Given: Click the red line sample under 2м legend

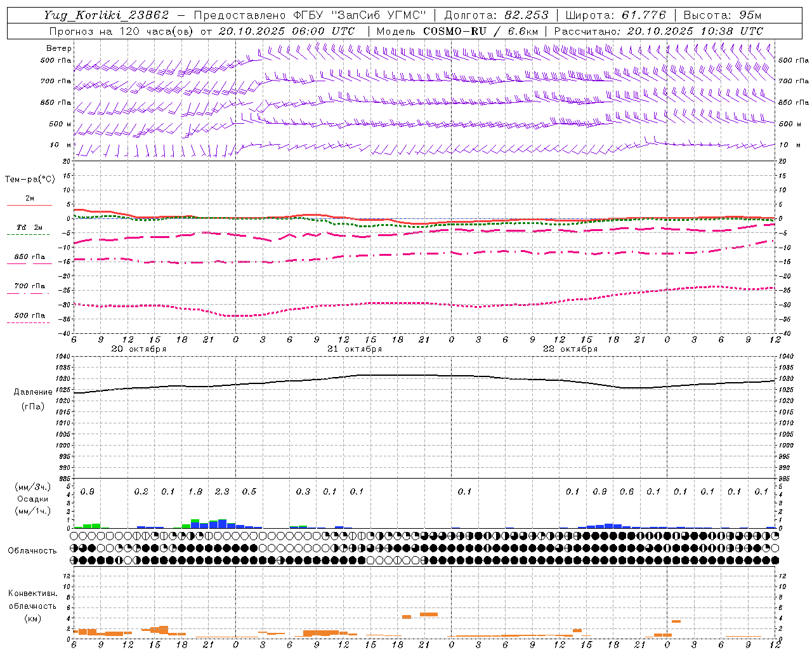Looking at the screenshot, I should 29,206.
